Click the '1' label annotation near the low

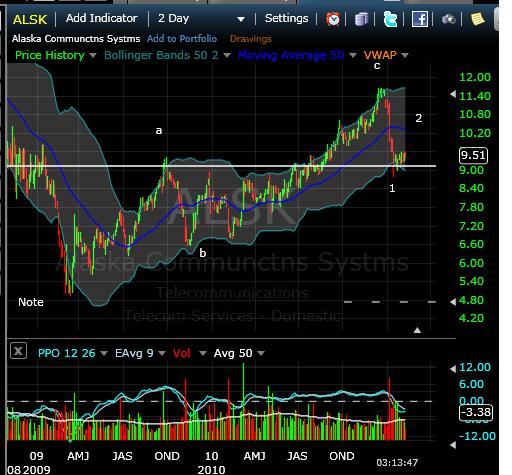click(392, 188)
